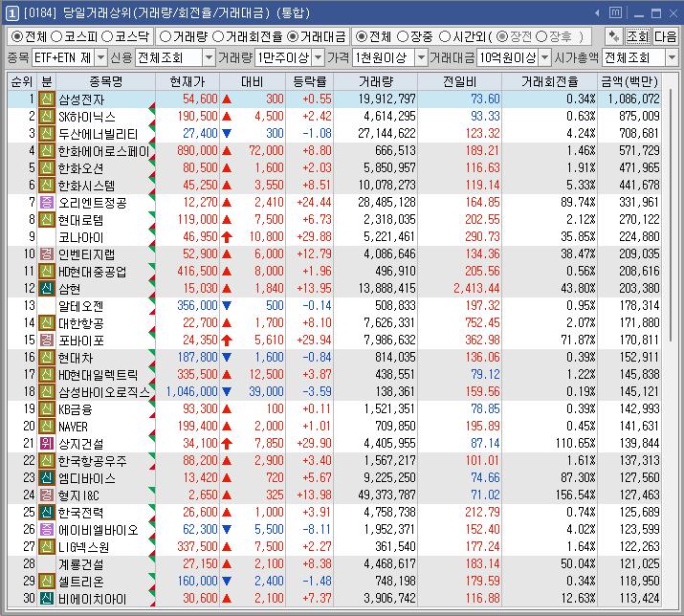Click the 대비 column header
The width and height of the screenshot is (684, 616).
tap(253, 81)
